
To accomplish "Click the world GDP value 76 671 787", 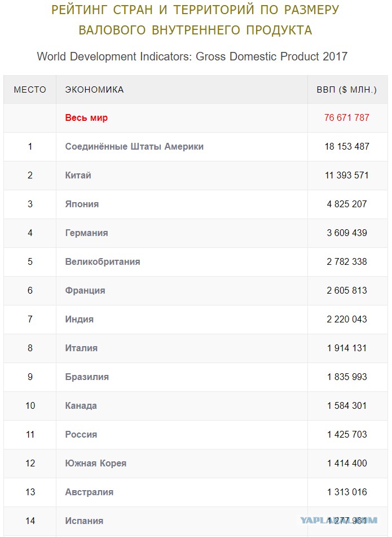I will pos(347,118).
